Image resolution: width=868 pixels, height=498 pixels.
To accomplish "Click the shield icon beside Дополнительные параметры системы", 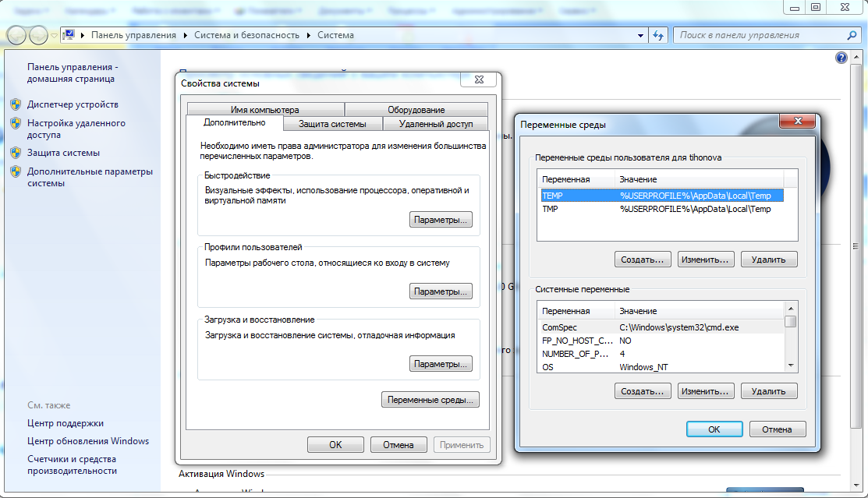I will pos(16,171).
